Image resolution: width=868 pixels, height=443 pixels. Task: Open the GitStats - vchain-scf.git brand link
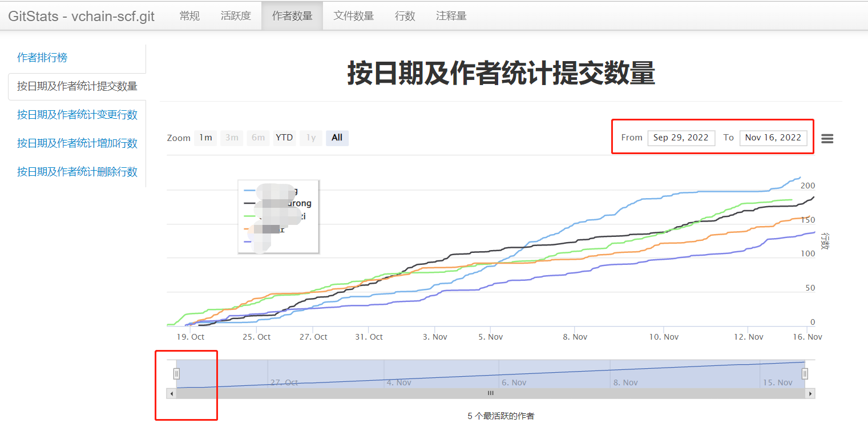pyautogui.click(x=81, y=16)
